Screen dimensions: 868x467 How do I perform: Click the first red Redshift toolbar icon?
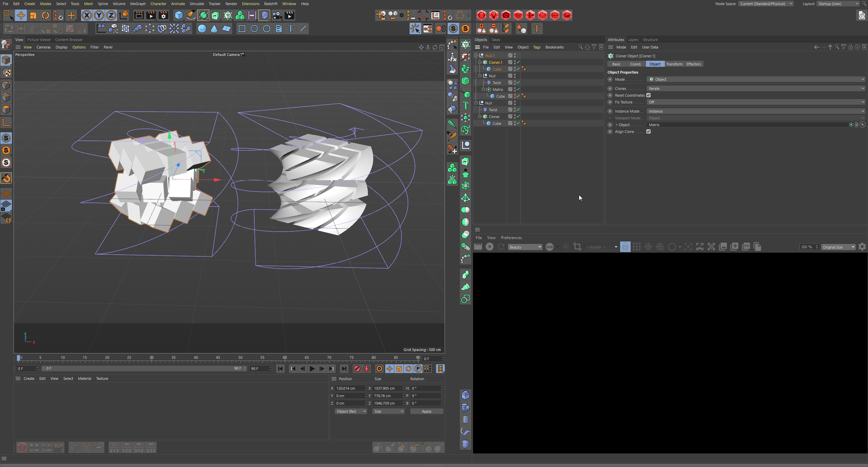point(481,16)
